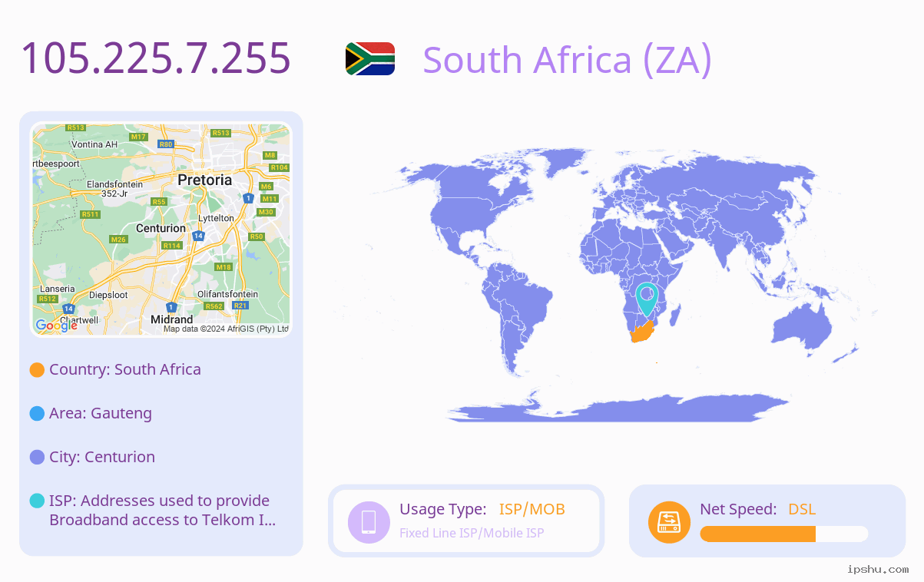Click the South Africa flag icon
924x582 pixels.
tap(370, 59)
